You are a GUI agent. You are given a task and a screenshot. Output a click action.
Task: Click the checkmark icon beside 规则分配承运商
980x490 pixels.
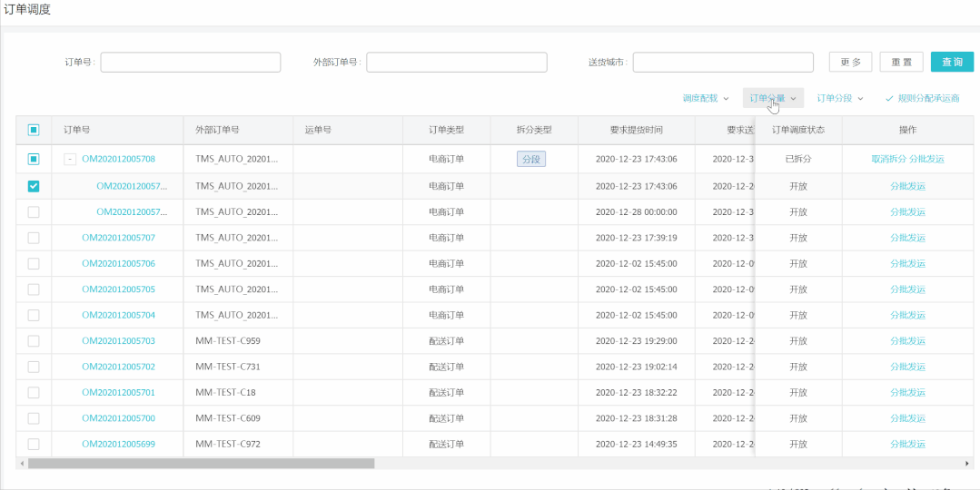889,98
